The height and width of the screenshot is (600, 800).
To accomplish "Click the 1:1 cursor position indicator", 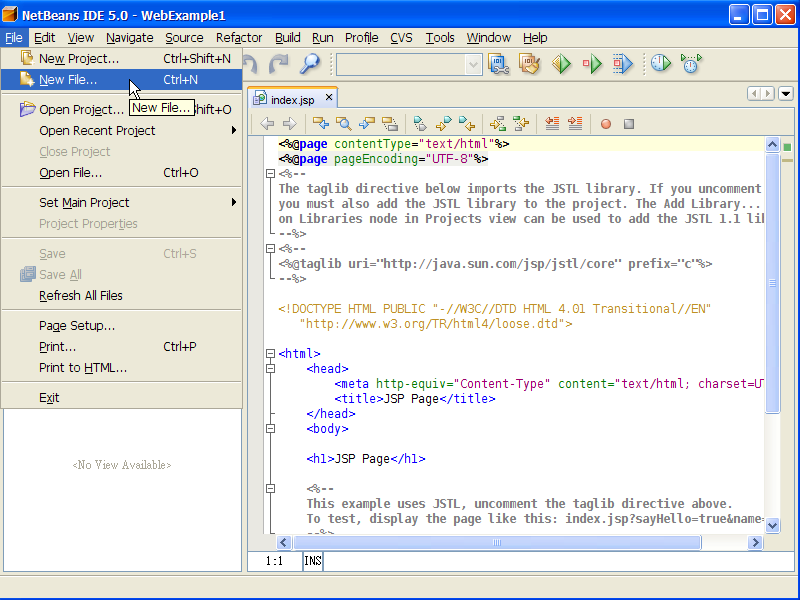I will coord(274,561).
